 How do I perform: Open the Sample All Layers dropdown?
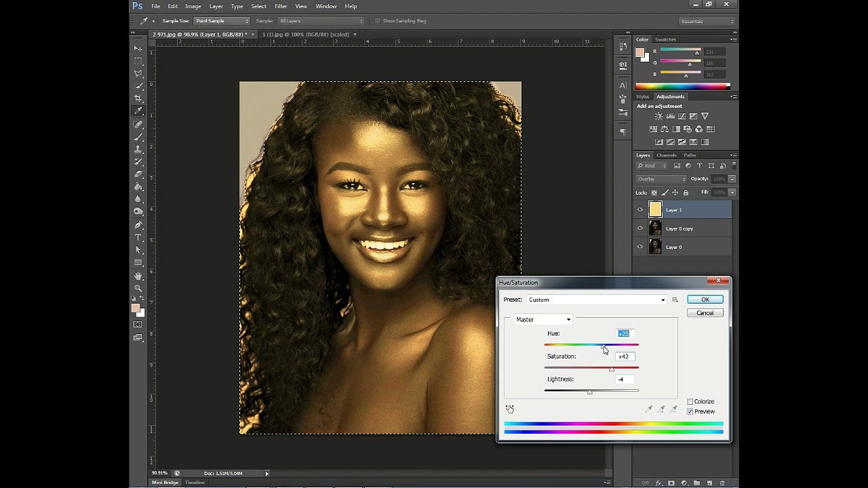click(320, 21)
